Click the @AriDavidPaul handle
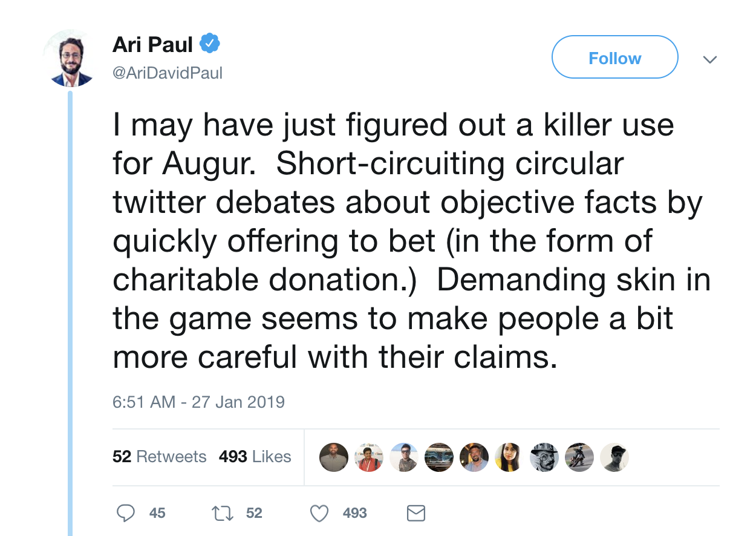The width and height of the screenshot is (756, 536). (168, 73)
